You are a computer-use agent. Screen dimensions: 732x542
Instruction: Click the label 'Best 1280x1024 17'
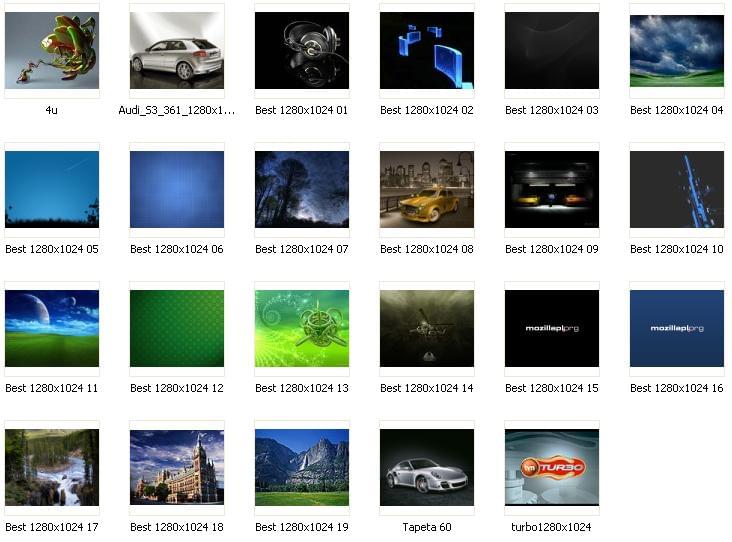point(52,527)
